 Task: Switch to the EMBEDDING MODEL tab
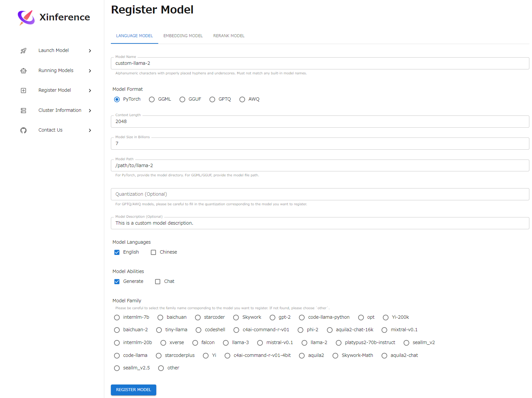183,36
